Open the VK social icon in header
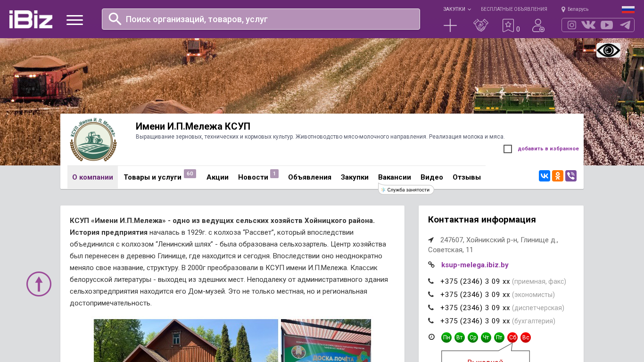 588,25
